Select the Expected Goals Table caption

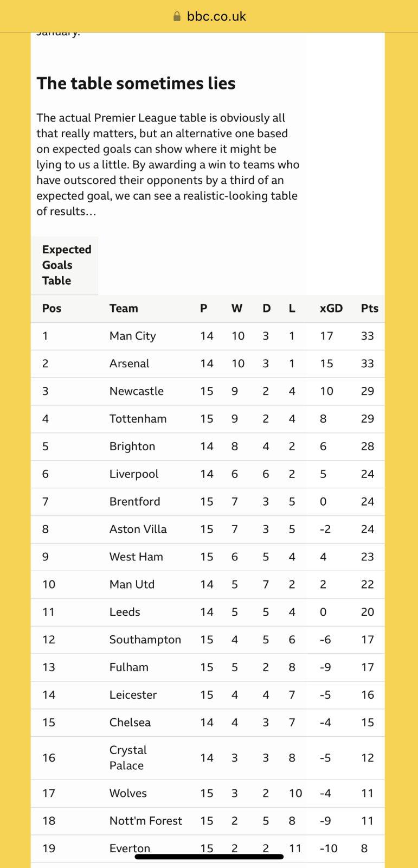click(66, 265)
